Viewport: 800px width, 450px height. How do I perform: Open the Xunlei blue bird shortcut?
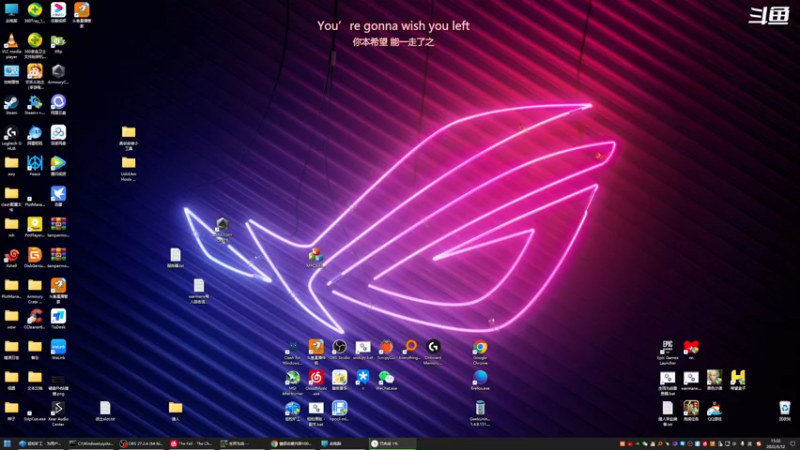tap(58, 197)
